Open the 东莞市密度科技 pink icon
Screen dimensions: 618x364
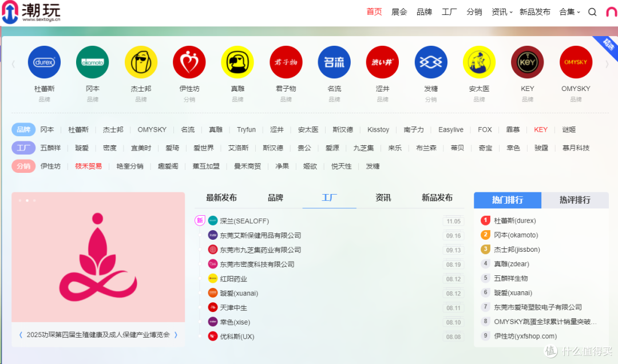[213, 264]
